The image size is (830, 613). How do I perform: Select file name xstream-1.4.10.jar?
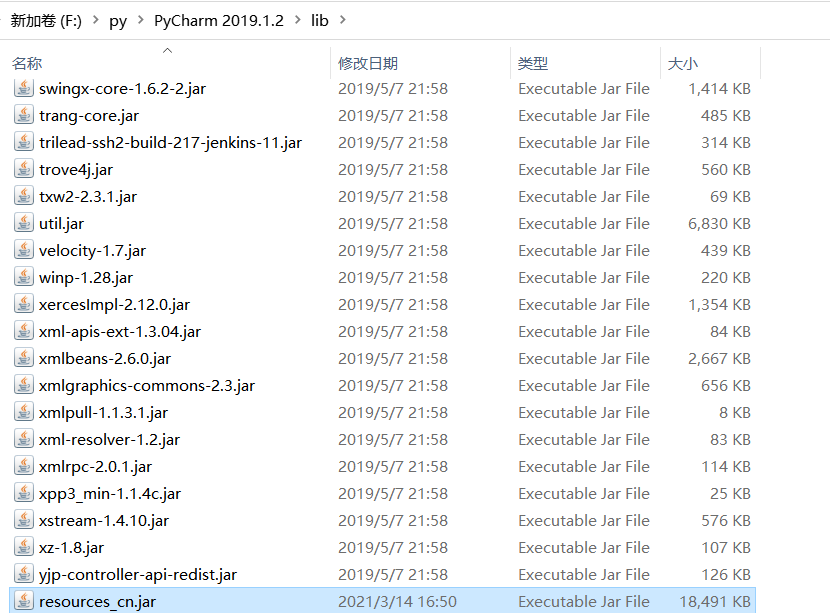pyautogui.click(x=104, y=521)
